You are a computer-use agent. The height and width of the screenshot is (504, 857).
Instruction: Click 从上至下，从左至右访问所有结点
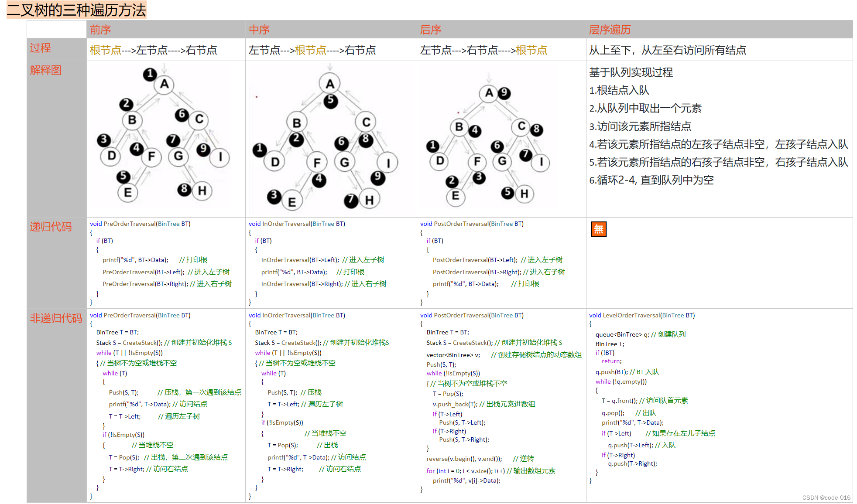668,50
